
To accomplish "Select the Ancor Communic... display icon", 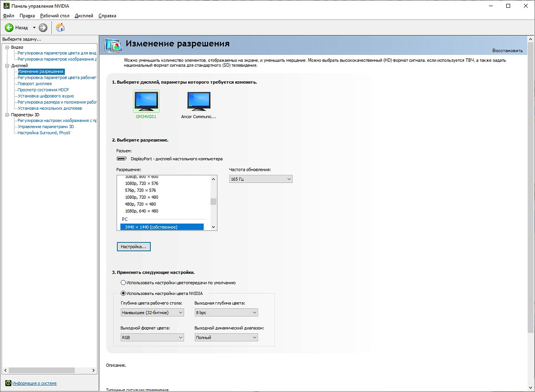I will pyautogui.click(x=199, y=101).
